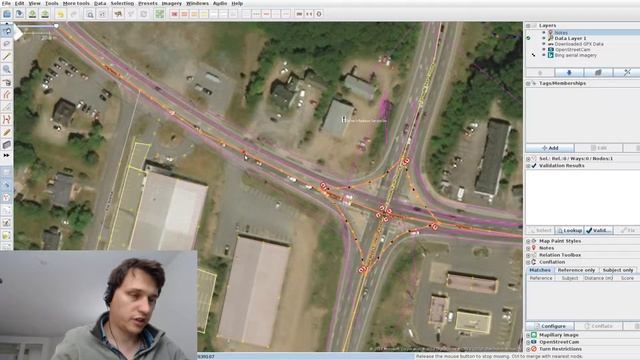This screenshot has width=640, height=360.
Task: Click the Upload data icon
Action: tap(45, 14)
